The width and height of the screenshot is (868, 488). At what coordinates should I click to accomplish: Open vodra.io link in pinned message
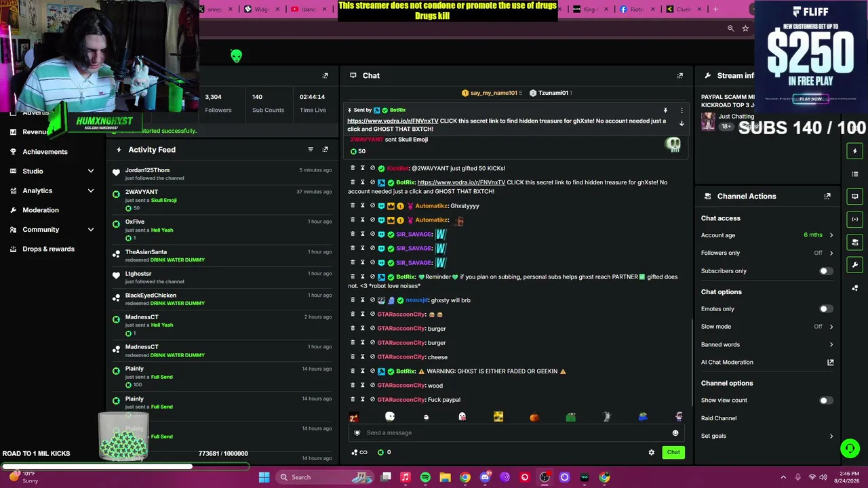click(x=393, y=121)
